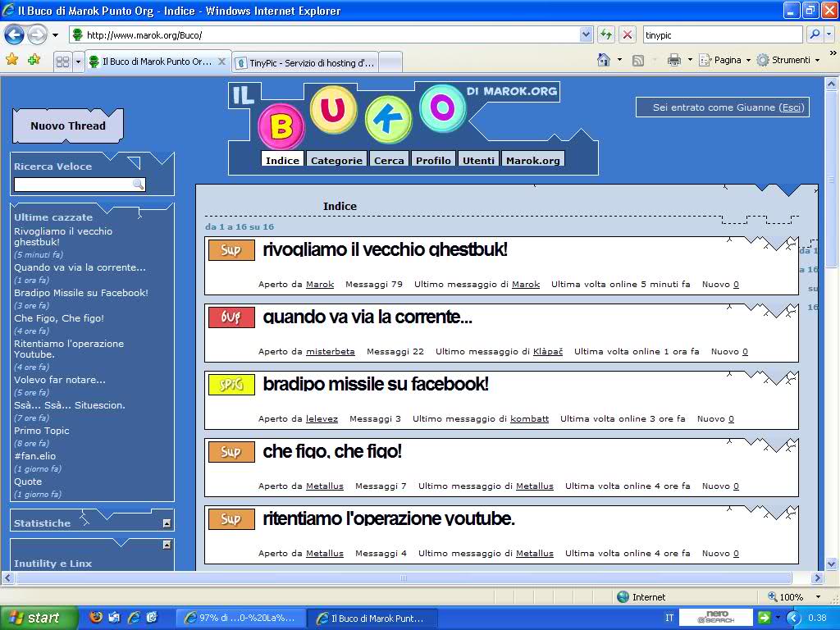840x630 pixels.
Task: Open the address bar history dropdown
Action: (x=586, y=34)
